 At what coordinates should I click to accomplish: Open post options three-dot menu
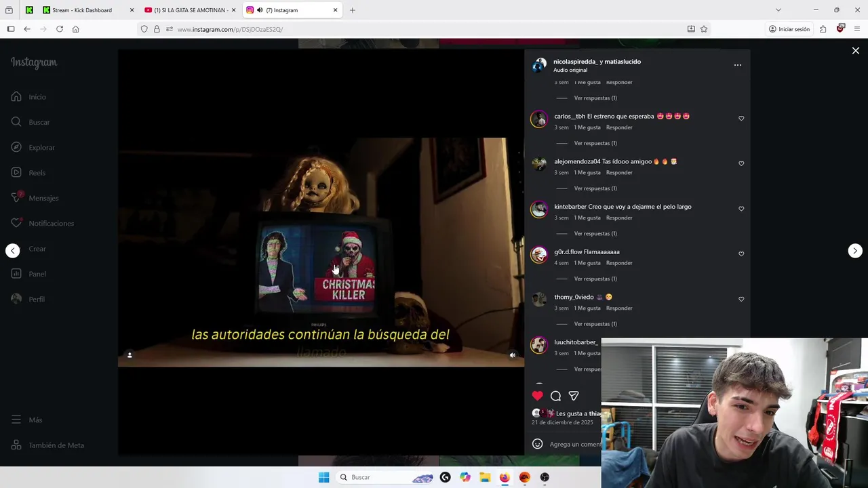[x=738, y=65]
